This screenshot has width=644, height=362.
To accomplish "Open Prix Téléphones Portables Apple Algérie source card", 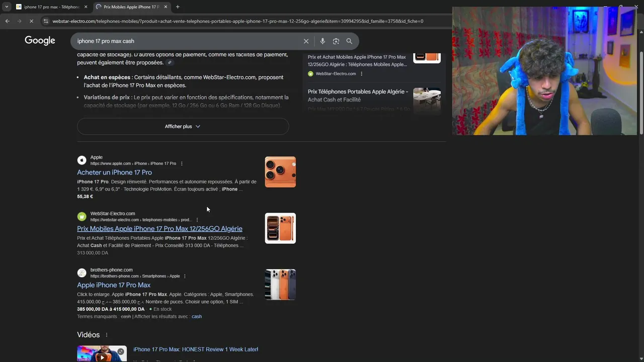I will (358, 96).
